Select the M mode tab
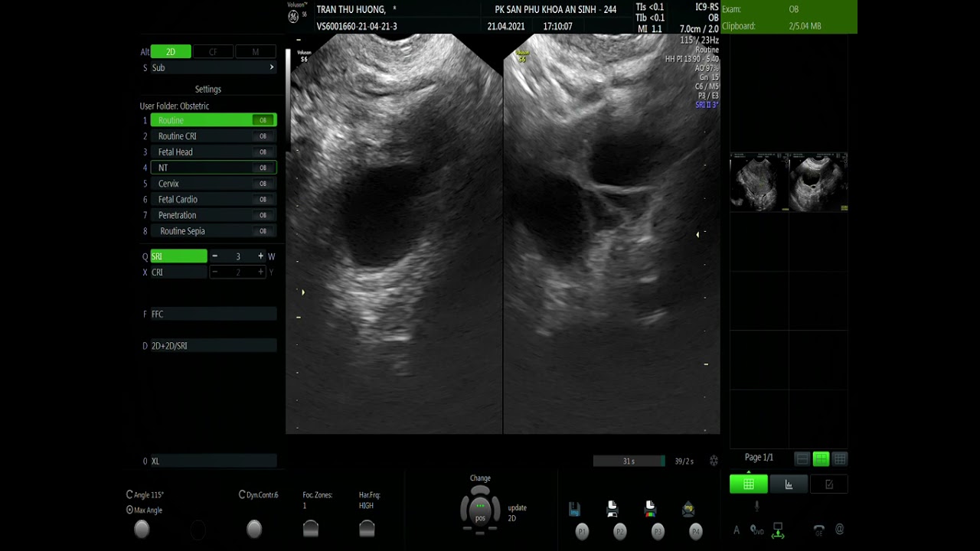The image size is (980, 551). click(x=256, y=52)
